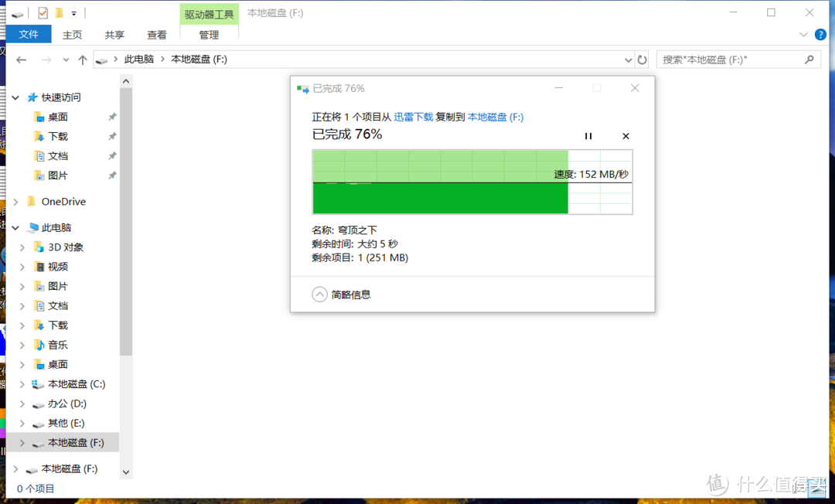Switch to the 主页 ribbon tab

pos(72,35)
